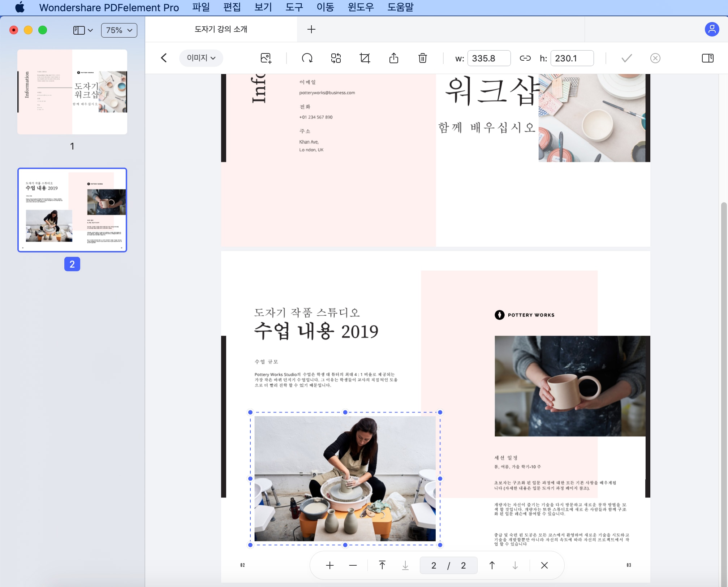Open the 편집 menu
This screenshot has width=728, height=587.
pos(232,7)
